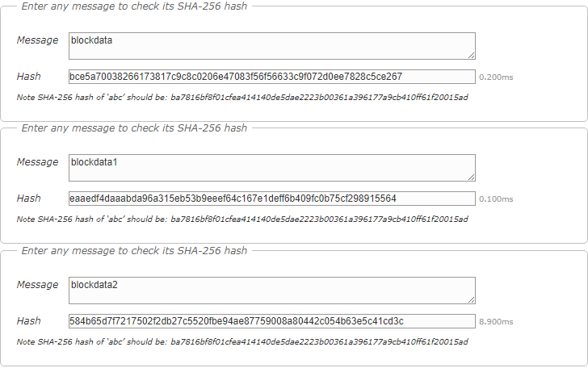
Task: Click the SHA-256 note under the 8.900ms hash
Action: (x=242, y=341)
